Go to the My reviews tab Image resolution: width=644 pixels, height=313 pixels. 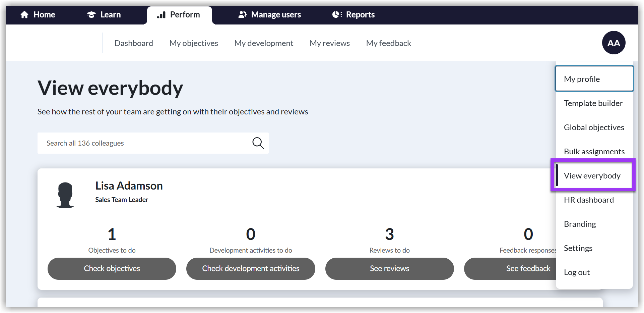click(x=329, y=43)
